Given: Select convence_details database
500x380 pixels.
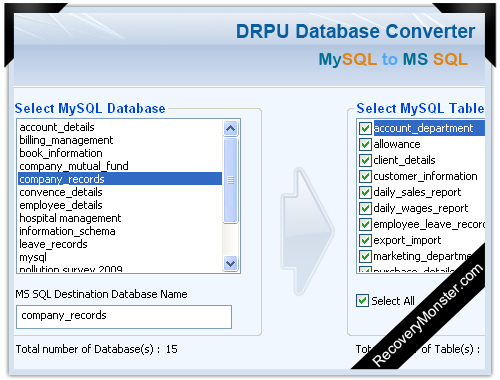Looking at the screenshot, I should pos(120,192).
